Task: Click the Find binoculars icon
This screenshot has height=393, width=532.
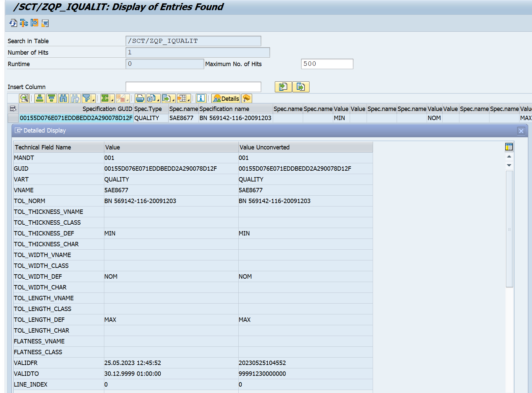Action: pos(63,98)
